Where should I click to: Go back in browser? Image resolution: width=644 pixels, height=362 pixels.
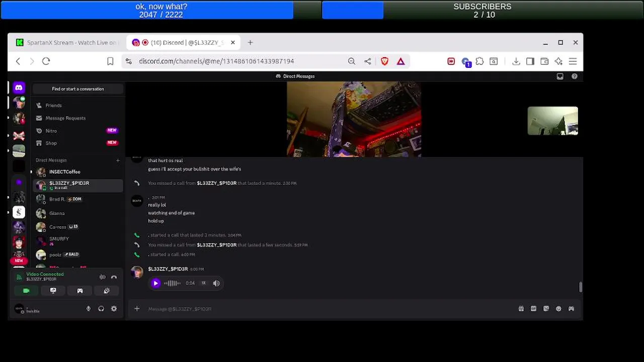pos(18,61)
